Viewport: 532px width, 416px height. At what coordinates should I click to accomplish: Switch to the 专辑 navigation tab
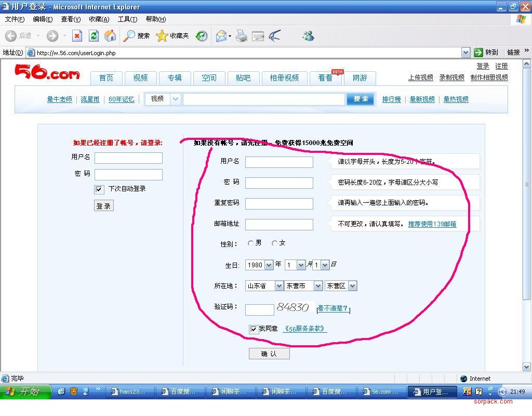coord(175,78)
